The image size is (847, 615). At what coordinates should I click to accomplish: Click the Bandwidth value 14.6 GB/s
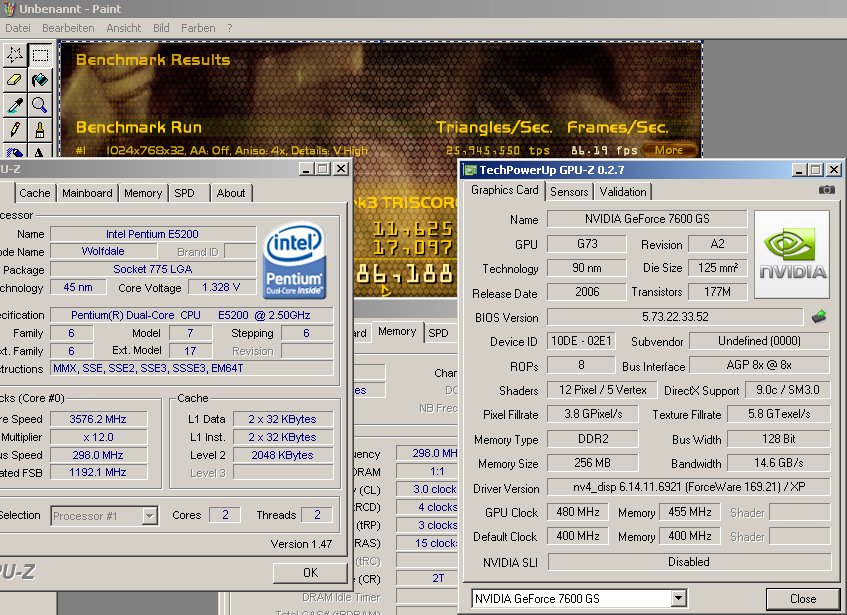[778, 463]
